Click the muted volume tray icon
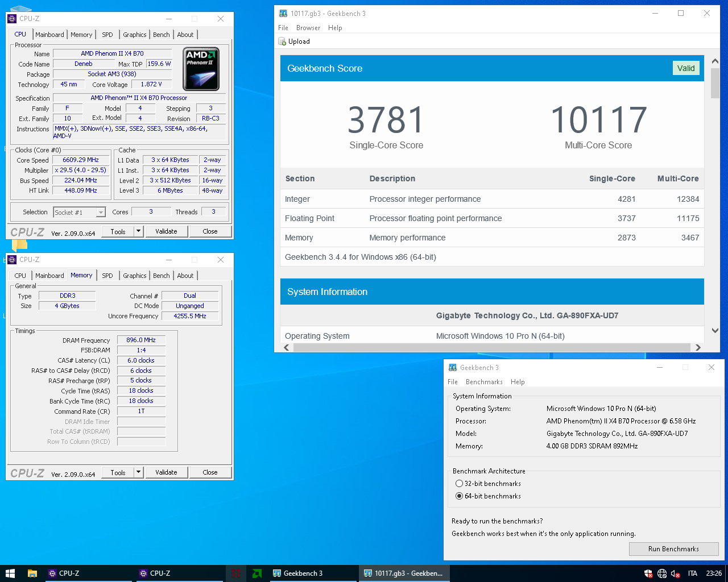This screenshot has width=728, height=582. 676,573
